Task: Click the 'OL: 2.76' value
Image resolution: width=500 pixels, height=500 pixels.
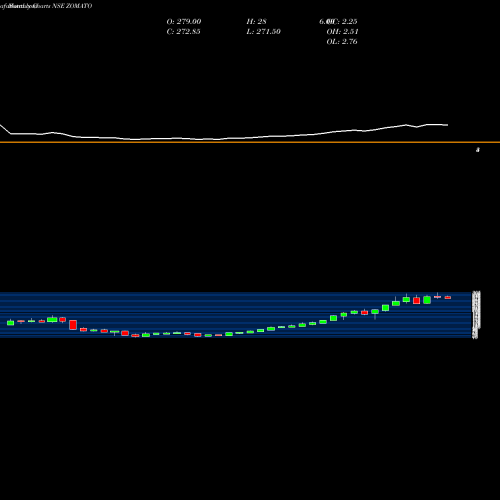Action: click(342, 41)
